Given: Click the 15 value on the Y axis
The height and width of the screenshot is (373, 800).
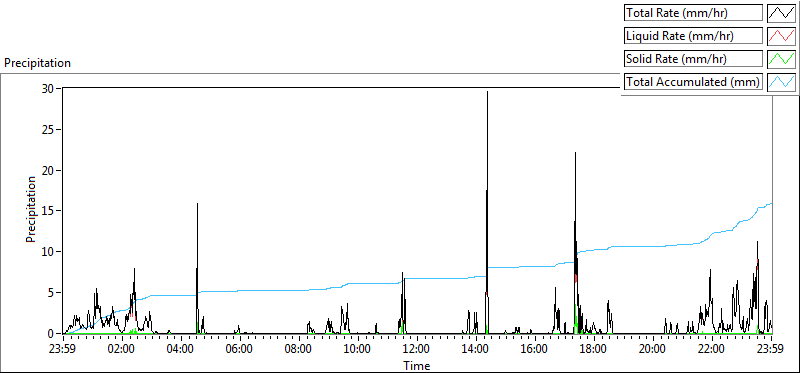Looking at the screenshot, I should [48, 211].
